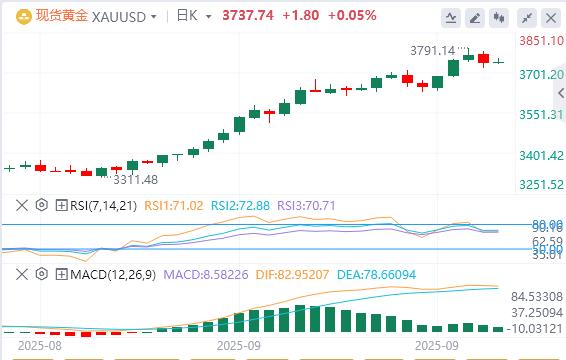Click the MACD(12,26,9) indicator label
Viewport: 566px width, 360px height.
(x=113, y=274)
